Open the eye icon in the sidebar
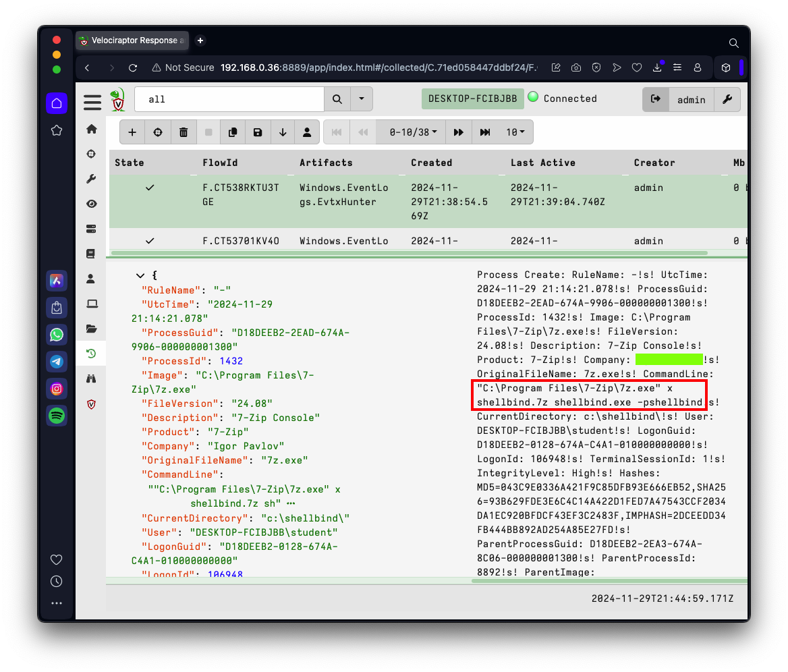 tap(91, 204)
